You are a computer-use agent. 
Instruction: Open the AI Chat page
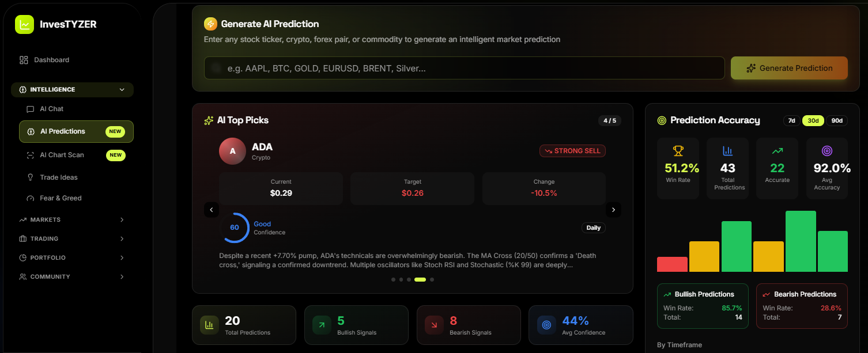50,109
